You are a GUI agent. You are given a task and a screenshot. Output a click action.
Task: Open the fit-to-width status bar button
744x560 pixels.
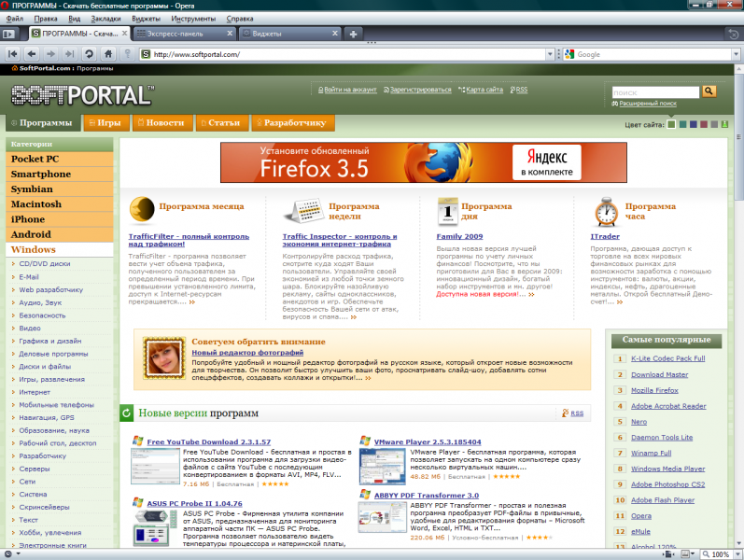(x=670, y=553)
